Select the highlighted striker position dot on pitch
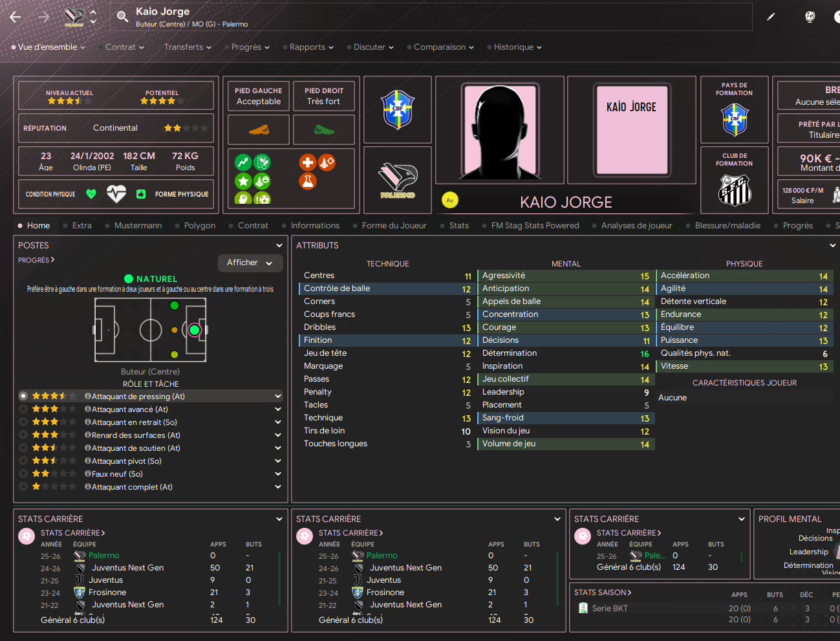Viewport: 840px width, 641px height. (194, 330)
